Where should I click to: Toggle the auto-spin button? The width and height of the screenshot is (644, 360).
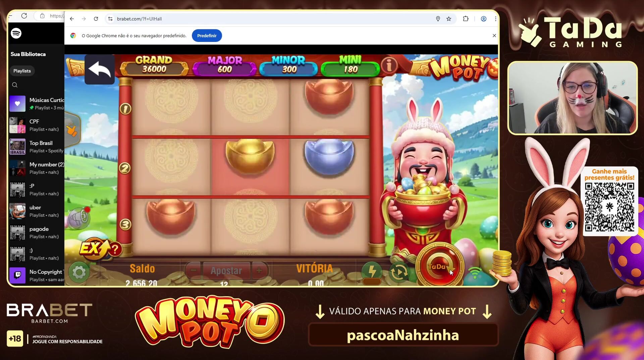tap(399, 272)
